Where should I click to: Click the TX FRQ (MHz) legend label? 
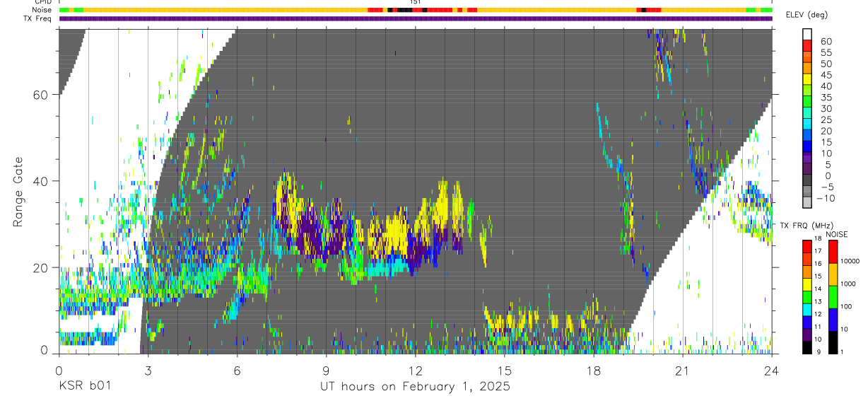point(804,226)
